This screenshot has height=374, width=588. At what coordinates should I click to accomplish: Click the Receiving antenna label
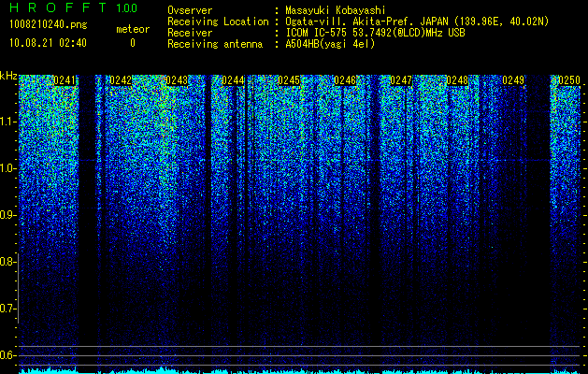(215, 44)
